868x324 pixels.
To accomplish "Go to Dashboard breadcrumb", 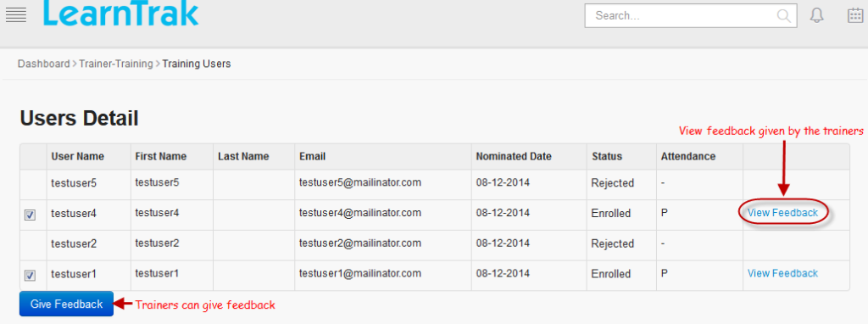I will [44, 64].
